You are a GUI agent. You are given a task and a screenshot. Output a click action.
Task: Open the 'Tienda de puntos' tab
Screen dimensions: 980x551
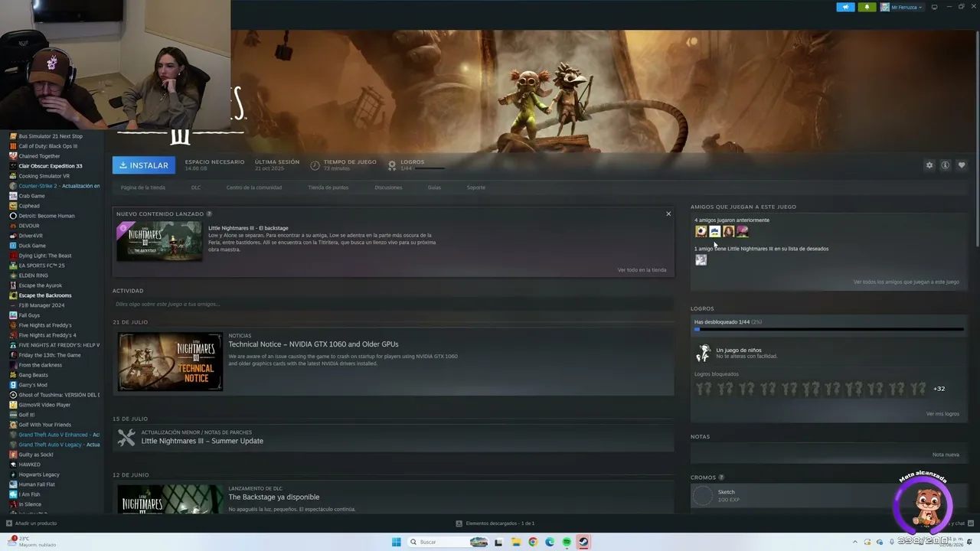[x=328, y=187]
